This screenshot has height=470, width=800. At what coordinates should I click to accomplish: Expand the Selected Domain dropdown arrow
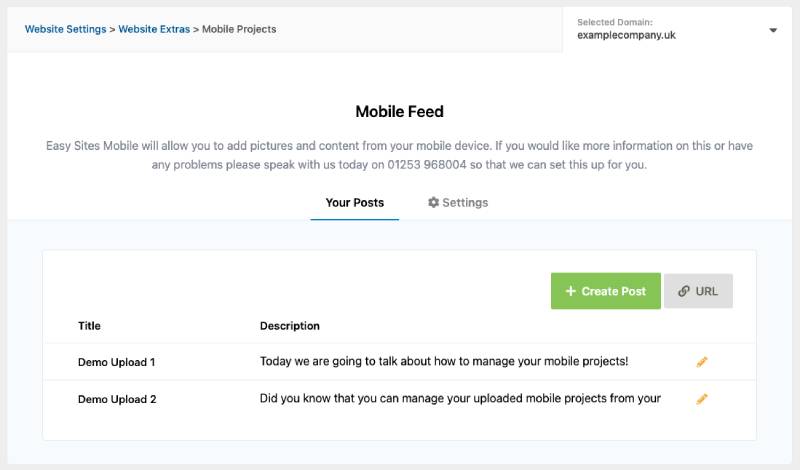click(773, 30)
